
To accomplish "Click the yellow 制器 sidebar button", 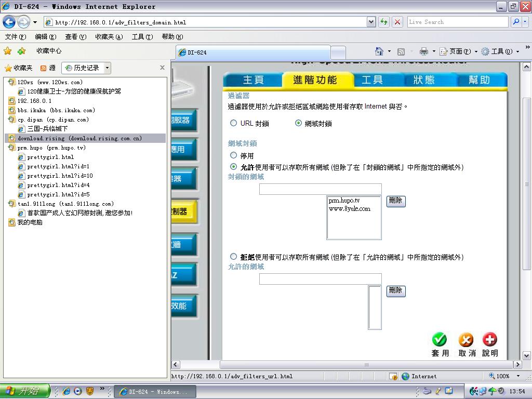I will tap(184, 212).
